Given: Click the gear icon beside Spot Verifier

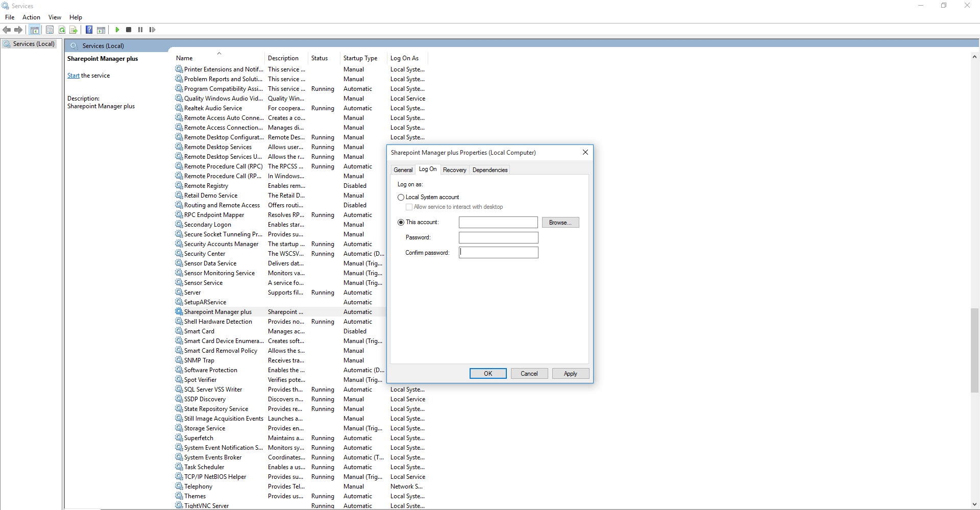Looking at the screenshot, I should 179,379.
